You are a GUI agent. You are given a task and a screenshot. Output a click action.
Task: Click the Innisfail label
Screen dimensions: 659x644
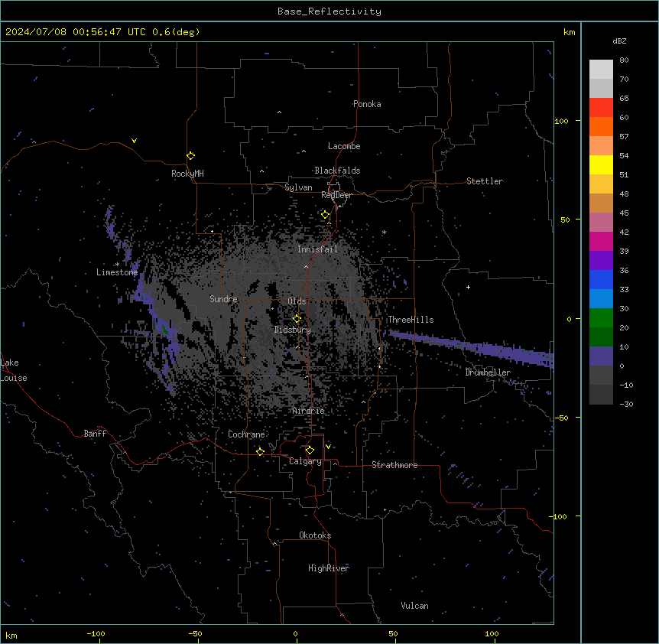coord(318,249)
